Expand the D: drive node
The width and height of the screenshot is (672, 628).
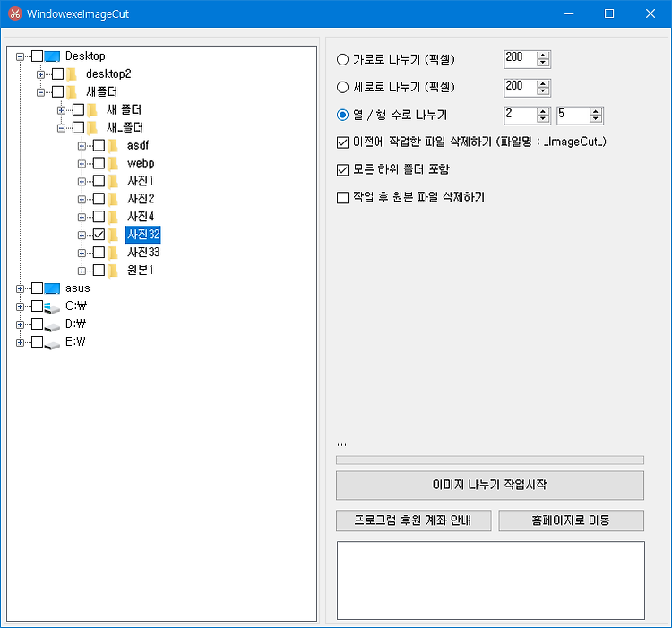point(20,324)
